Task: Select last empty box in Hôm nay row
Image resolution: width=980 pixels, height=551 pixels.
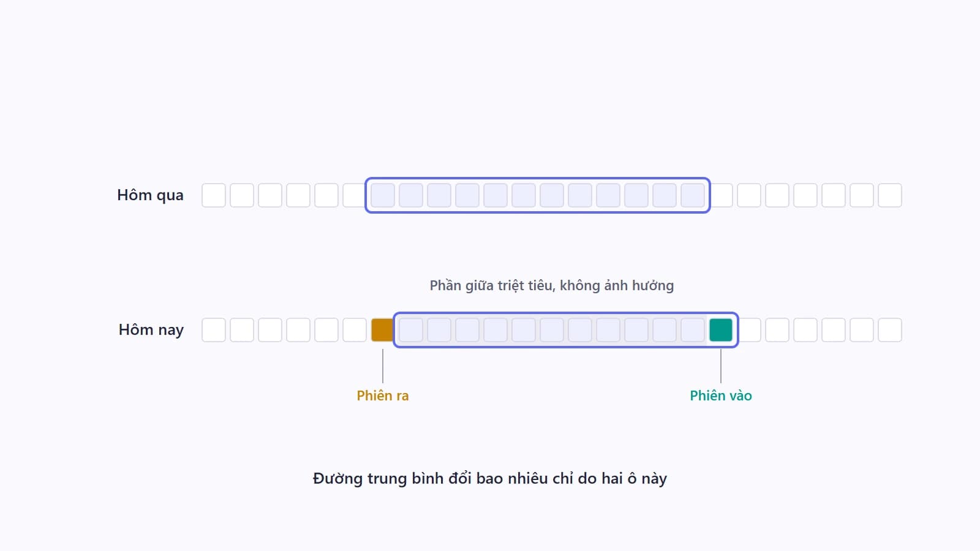Action: (890, 330)
